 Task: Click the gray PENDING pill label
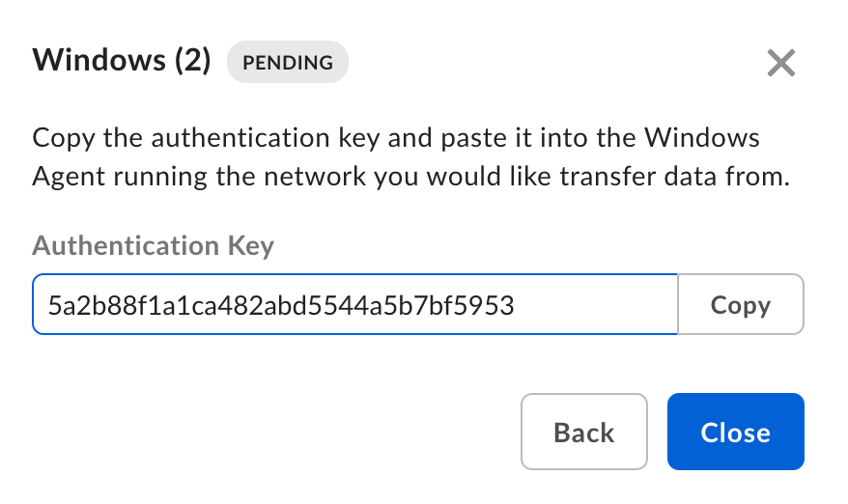click(287, 64)
